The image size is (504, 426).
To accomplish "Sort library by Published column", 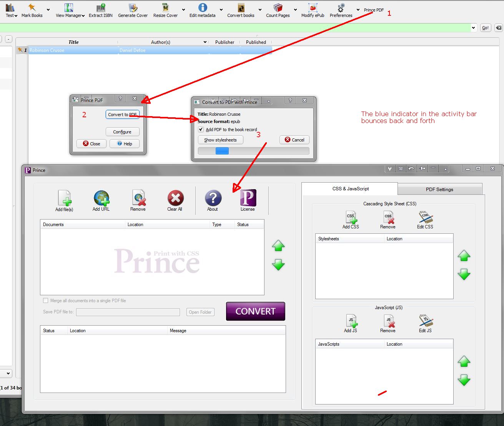I will (256, 42).
